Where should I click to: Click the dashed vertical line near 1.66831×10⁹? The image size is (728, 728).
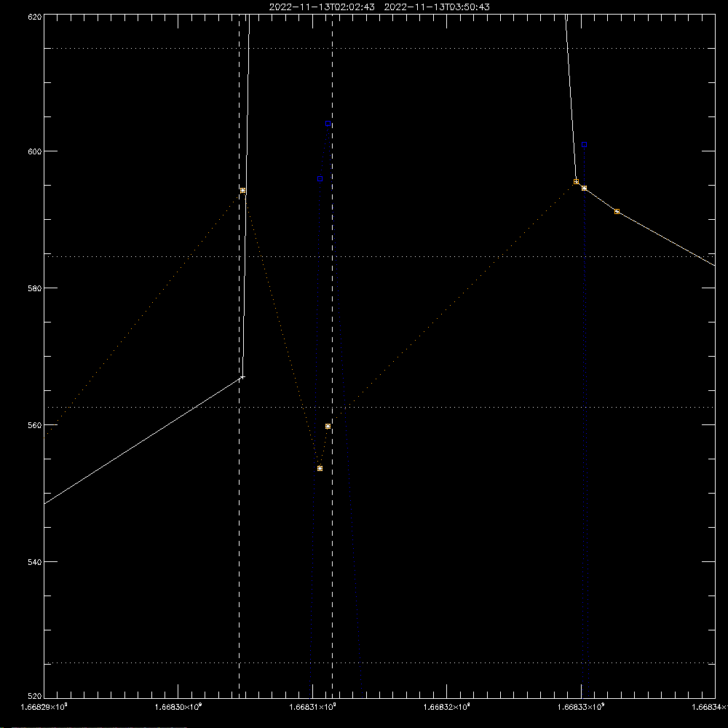click(333, 355)
